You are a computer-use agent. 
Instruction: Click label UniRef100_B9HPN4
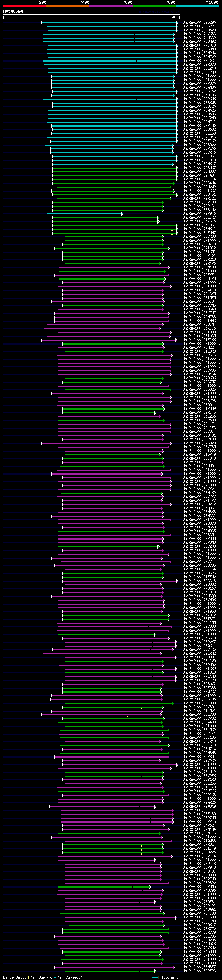[199, 53]
